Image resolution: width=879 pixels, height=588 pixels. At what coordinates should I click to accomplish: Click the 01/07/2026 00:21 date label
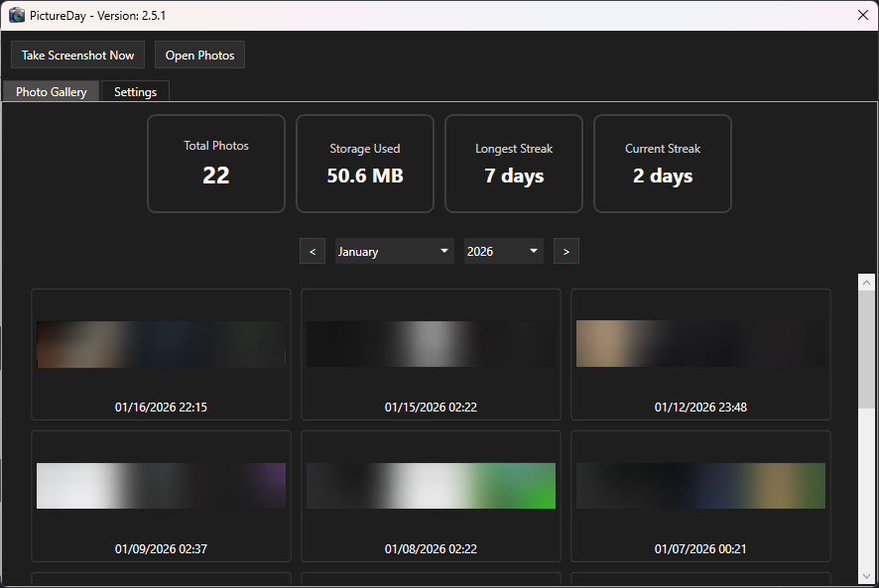(x=700, y=549)
